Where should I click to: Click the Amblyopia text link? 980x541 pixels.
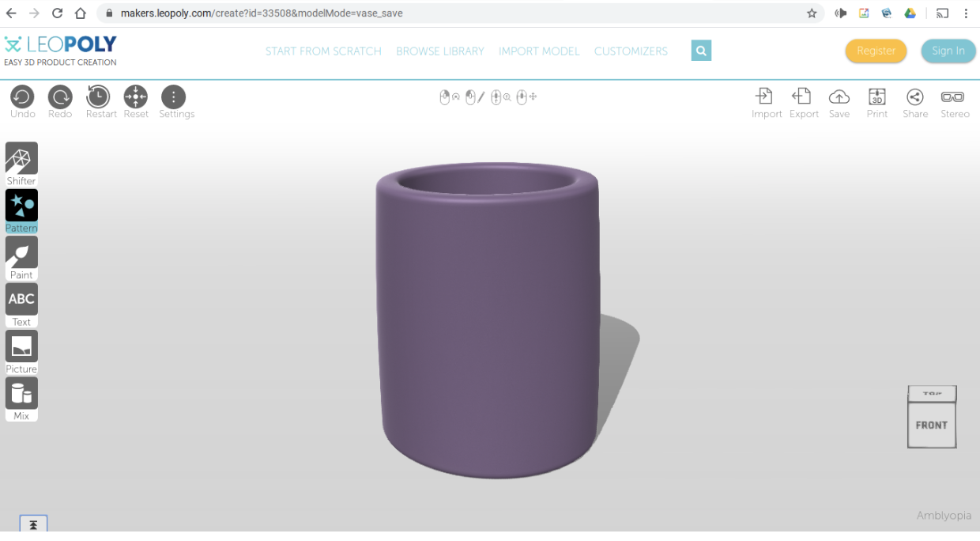[x=944, y=516]
